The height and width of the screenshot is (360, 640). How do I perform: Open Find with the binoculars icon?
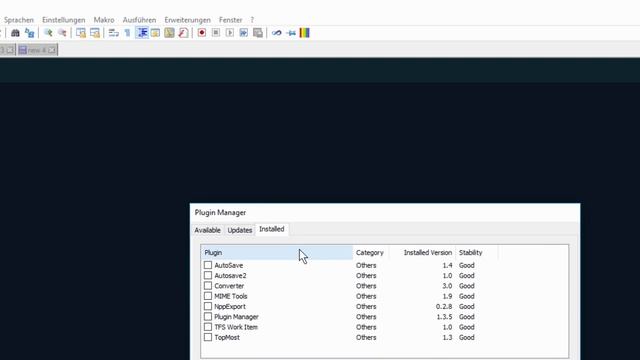[x=16, y=33]
